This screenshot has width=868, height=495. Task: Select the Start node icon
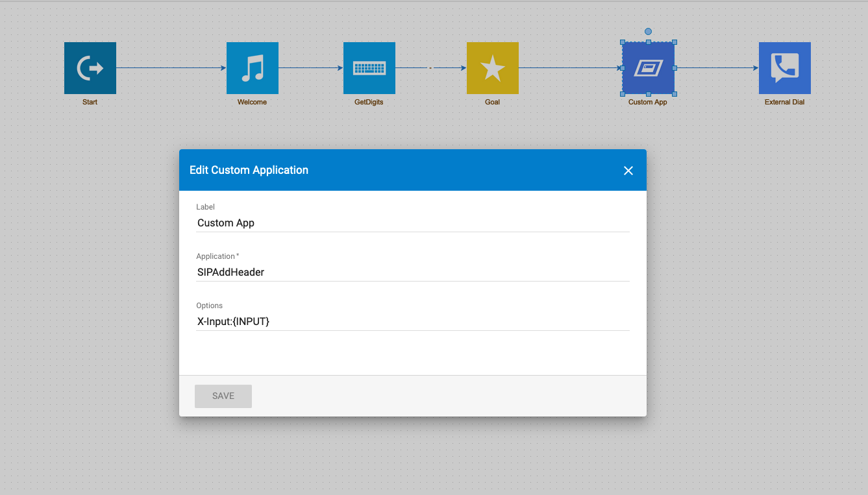coord(90,68)
